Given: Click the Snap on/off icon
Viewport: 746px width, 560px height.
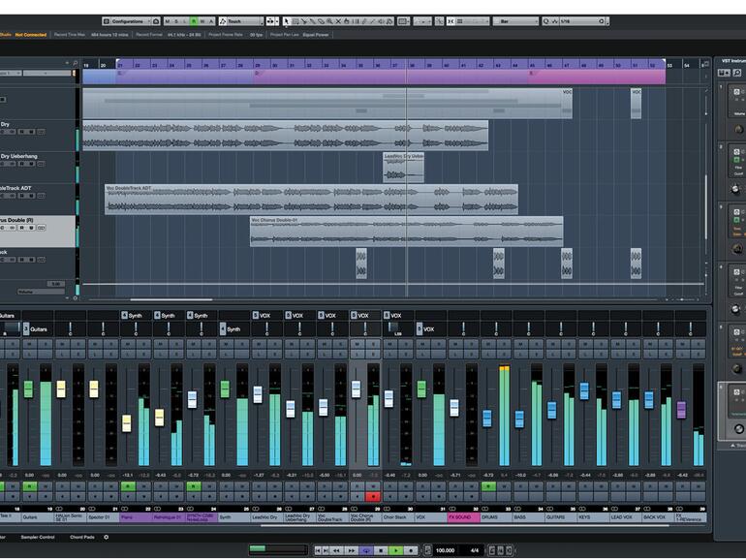Looking at the screenshot, I should tap(451, 21).
